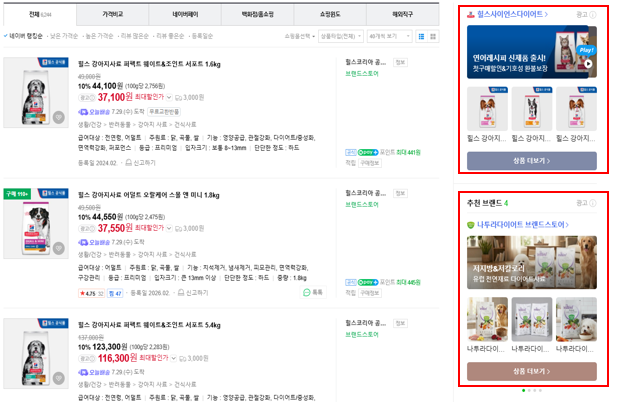Image resolution: width=618 pixels, height=403 pixels.
Task: Open 힐스사이언스다이어트 brand link in side panel
Action: click(x=512, y=15)
